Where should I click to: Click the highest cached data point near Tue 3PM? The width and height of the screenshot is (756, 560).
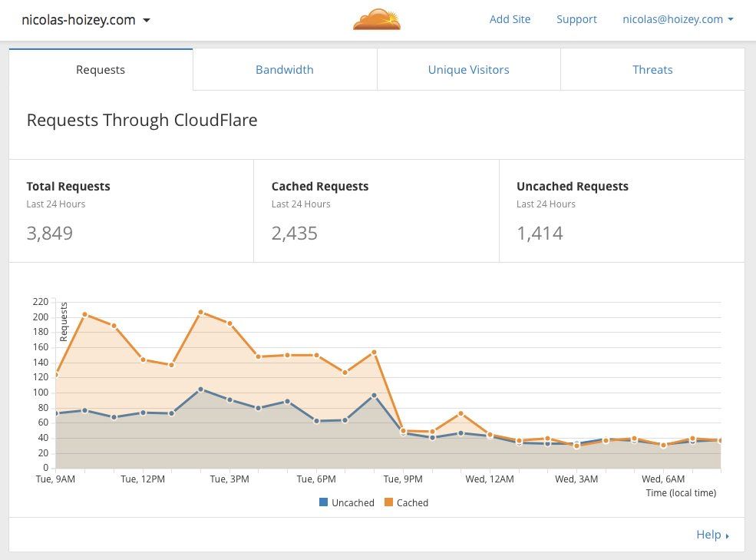(200, 313)
